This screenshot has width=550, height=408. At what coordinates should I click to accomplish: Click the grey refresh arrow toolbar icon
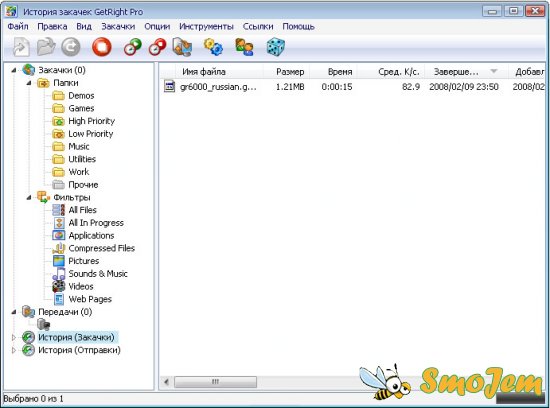[x=71, y=47]
